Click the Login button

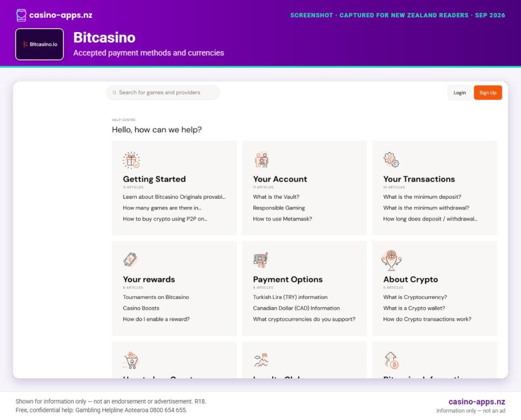coord(459,93)
